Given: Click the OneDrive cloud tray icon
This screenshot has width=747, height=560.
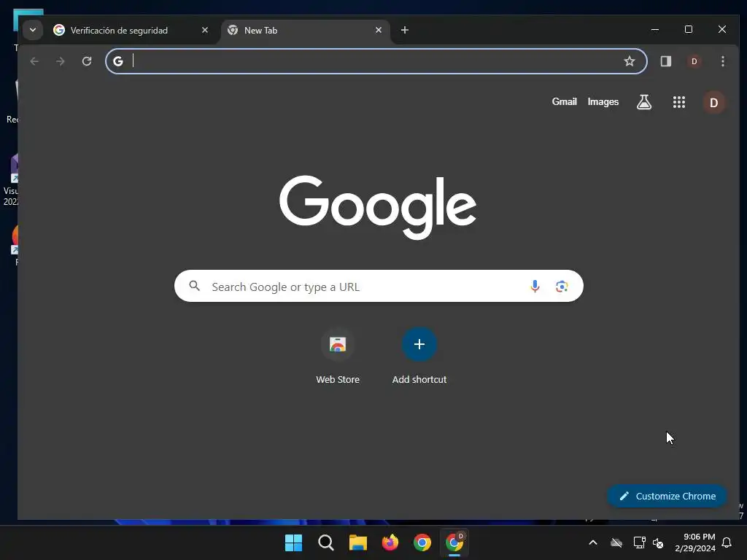Looking at the screenshot, I should click(x=616, y=542).
